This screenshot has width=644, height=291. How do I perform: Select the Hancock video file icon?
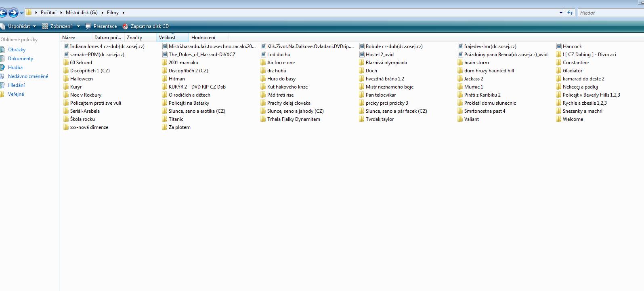[x=559, y=46]
